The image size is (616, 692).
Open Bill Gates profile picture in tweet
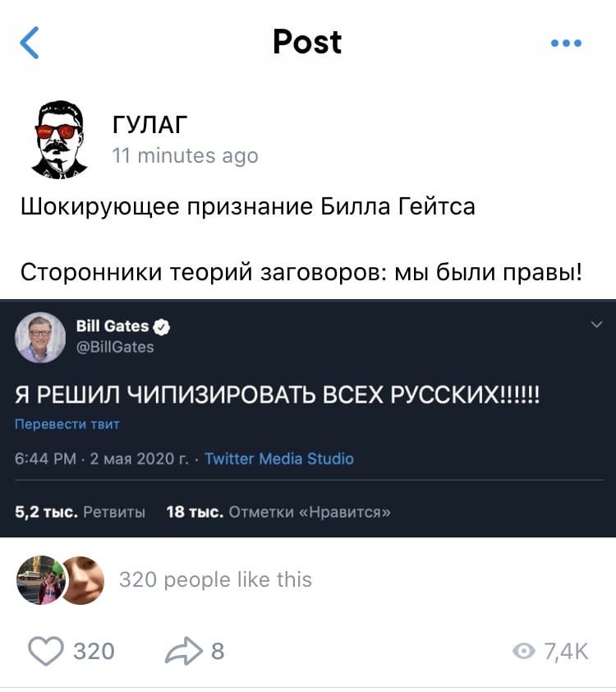tap(40, 338)
